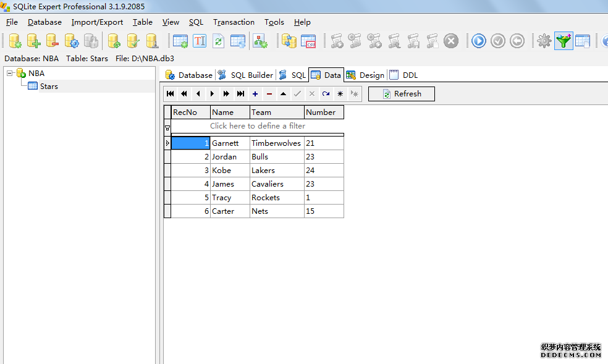The height and width of the screenshot is (364, 608).
Task: Click the New Database icon in toolbar
Action: (x=15, y=41)
